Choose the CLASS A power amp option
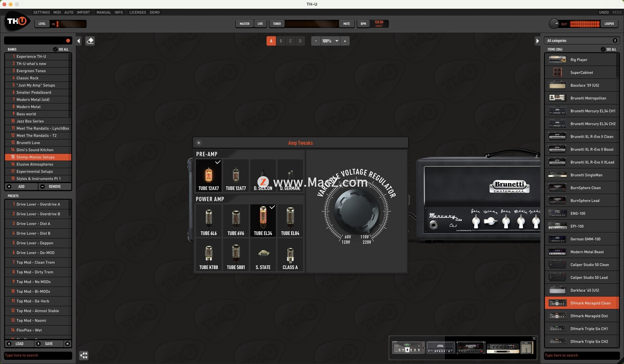 (x=290, y=254)
